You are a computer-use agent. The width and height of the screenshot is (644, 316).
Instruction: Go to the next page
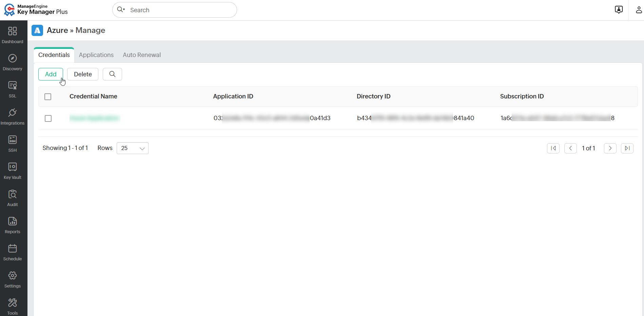(610, 148)
